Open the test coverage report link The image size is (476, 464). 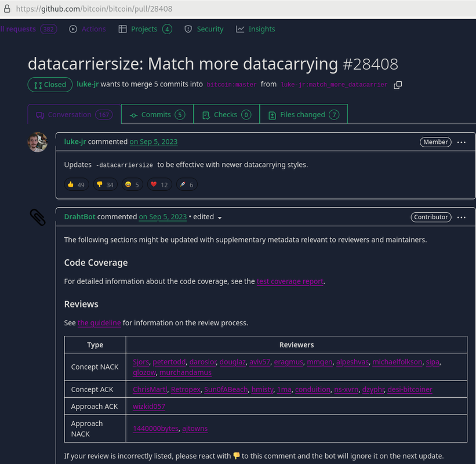point(290,281)
